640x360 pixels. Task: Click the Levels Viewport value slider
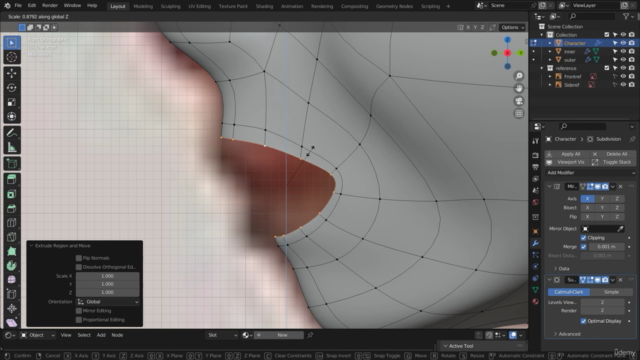(x=602, y=302)
